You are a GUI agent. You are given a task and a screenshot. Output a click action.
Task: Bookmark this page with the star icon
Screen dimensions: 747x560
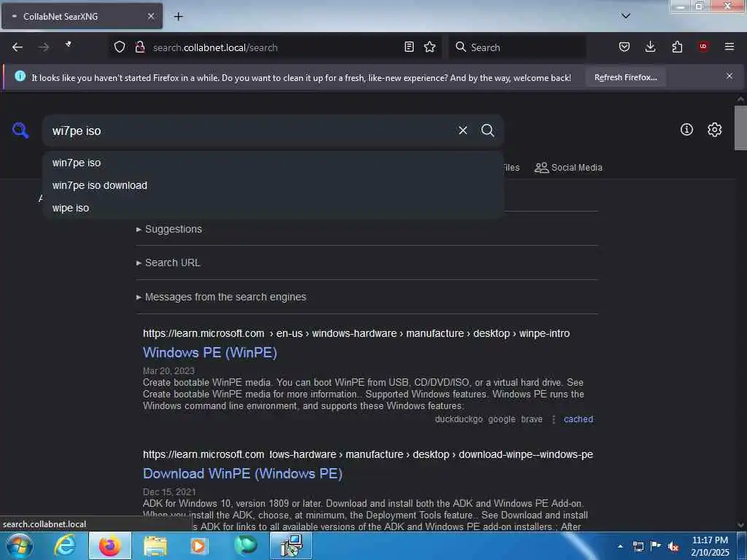430,47
